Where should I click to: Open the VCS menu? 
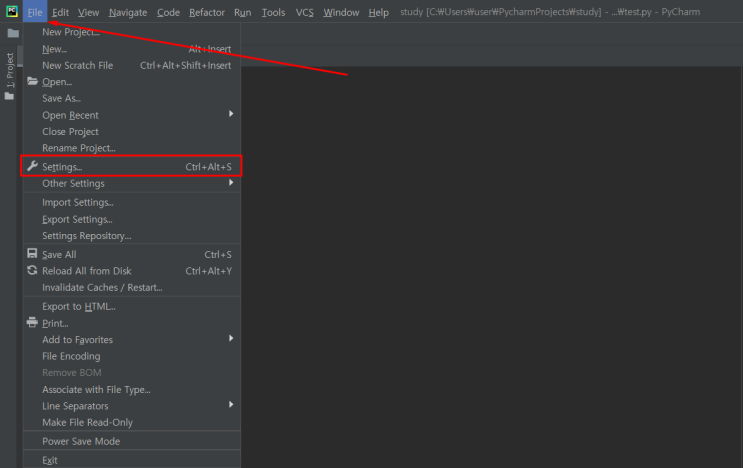pos(305,12)
